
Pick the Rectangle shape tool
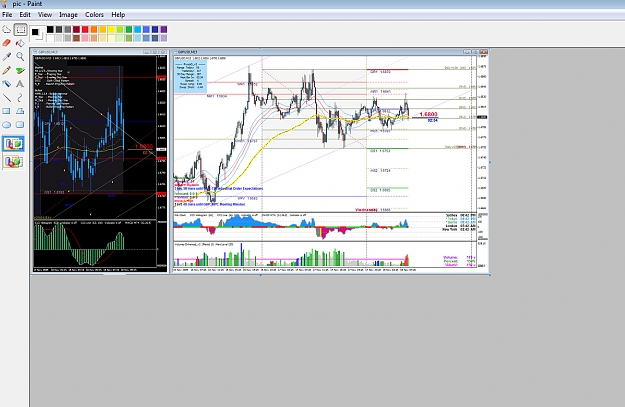pos(6,111)
